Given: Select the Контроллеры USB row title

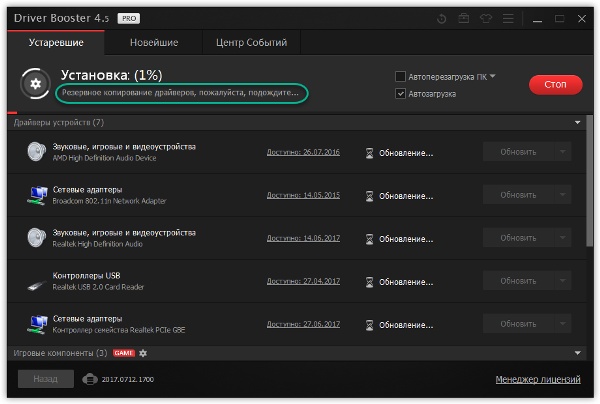Looking at the screenshot, I should (86, 275).
